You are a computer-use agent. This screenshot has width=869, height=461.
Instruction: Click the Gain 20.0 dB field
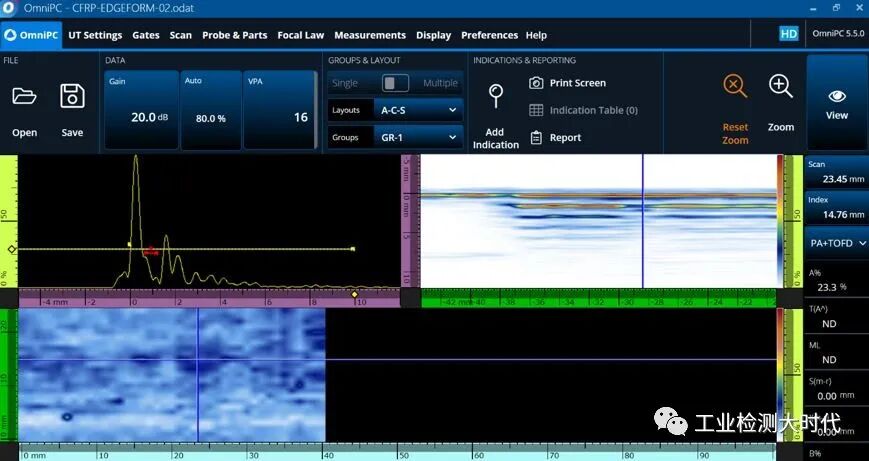(x=141, y=110)
